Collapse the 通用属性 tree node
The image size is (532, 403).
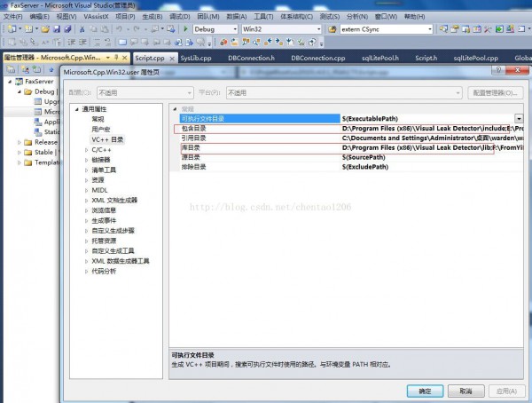[x=76, y=109]
